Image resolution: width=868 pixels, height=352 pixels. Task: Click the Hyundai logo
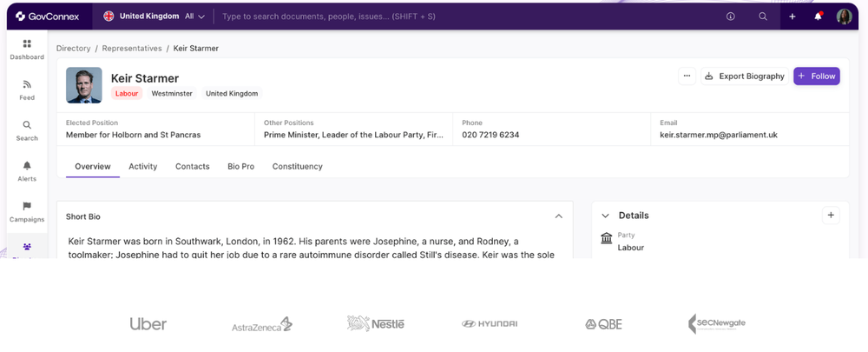point(490,323)
